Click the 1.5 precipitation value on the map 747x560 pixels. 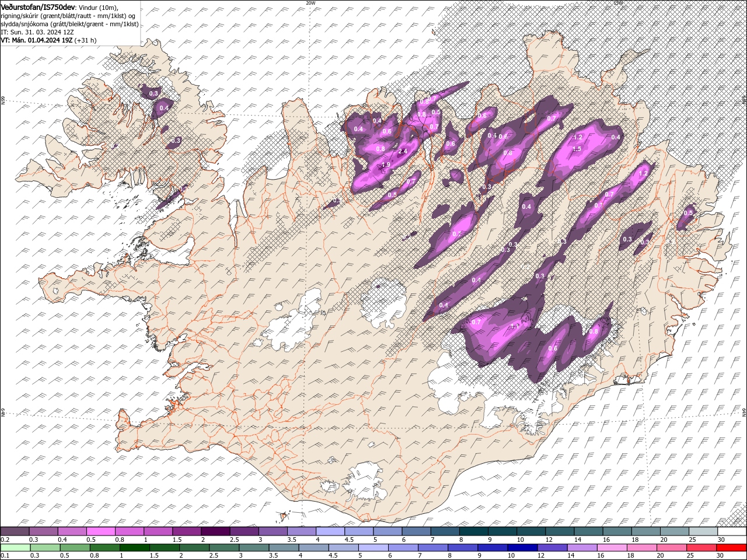577,149
